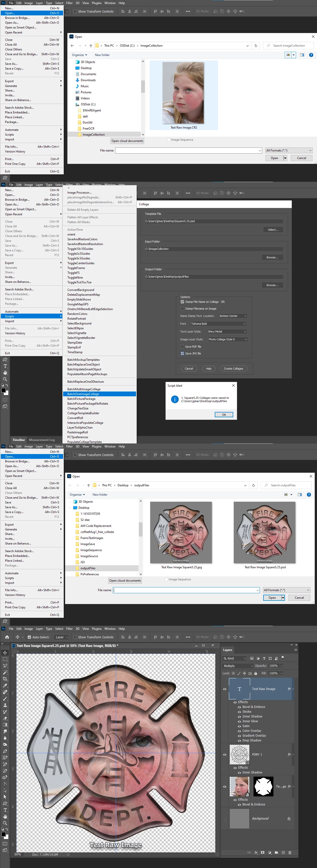Viewport: 317px width, 868px height.
Task: Hide the Test Raw Image text layer
Action: (225, 689)
